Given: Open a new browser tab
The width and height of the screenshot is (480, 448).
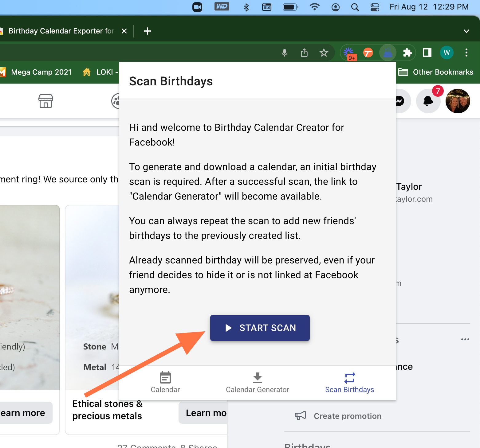Looking at the screenshot, I should 148,31.
